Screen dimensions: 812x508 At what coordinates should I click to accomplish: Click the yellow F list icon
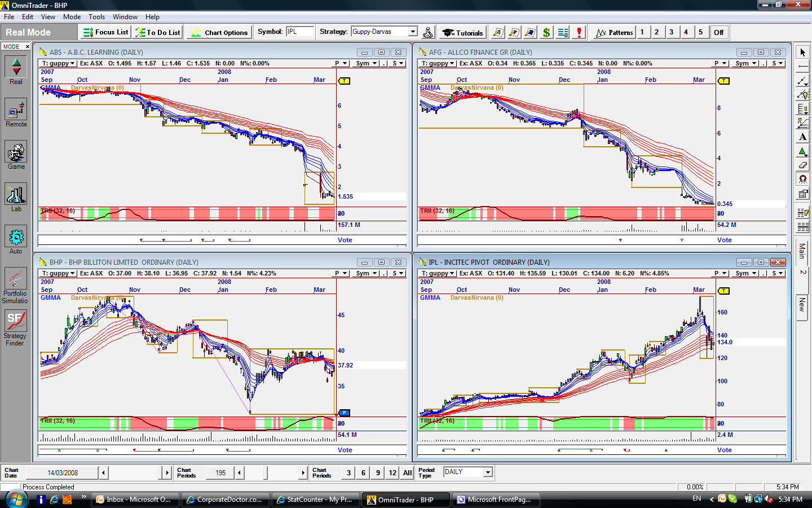[x=802, y=213]
